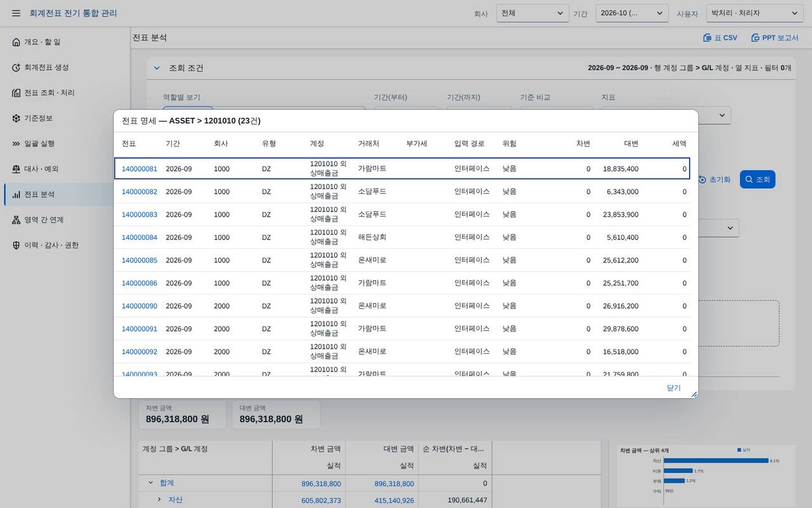Open the hamburger navigation menu
Viewport: 812px width, 508px height.
(x=16, y=13)
